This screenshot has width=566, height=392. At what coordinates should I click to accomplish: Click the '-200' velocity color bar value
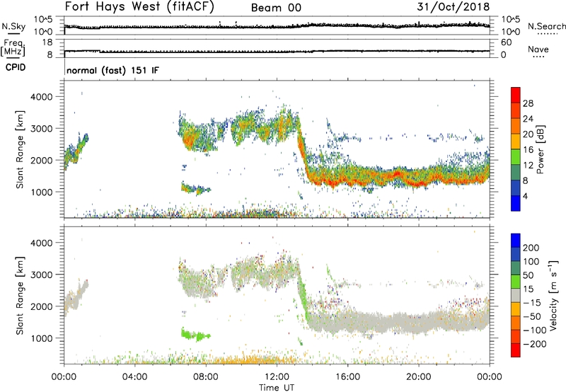tap(535, 344)
